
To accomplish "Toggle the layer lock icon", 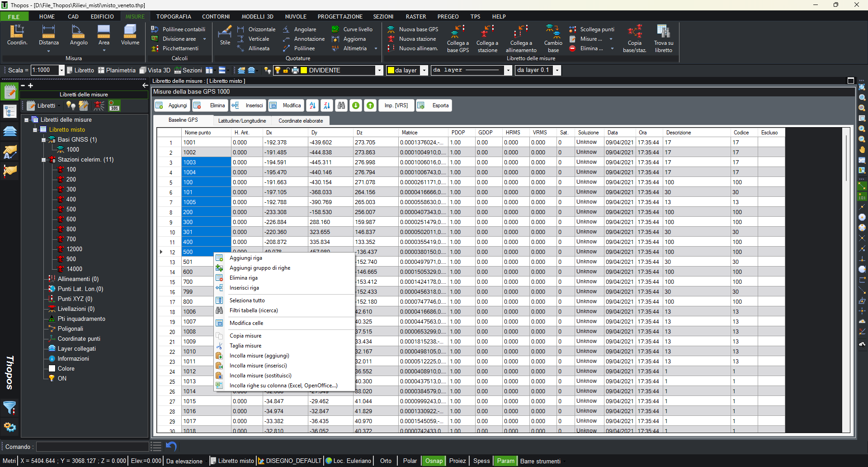I will coord(287,70).
